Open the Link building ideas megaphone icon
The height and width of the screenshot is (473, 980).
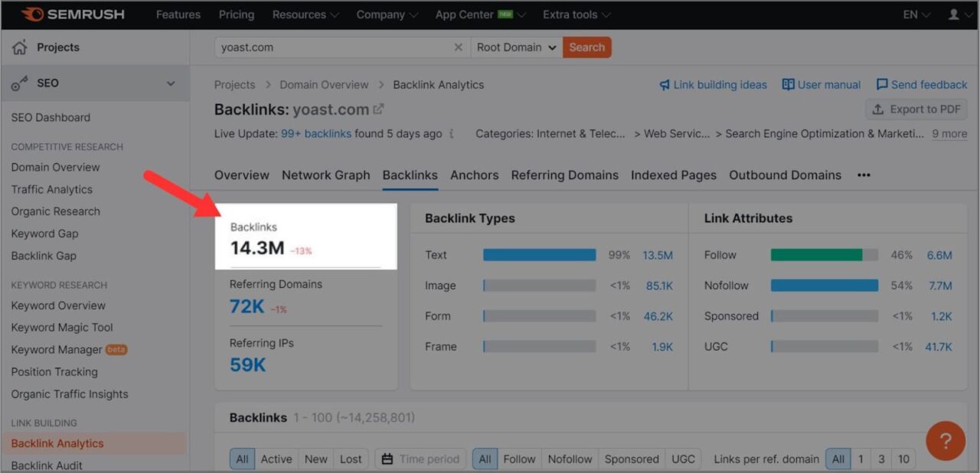665,85
